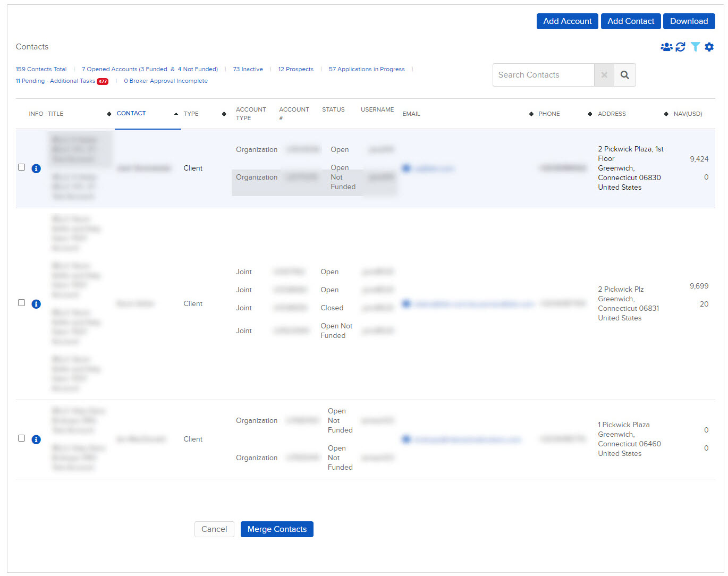The image size is (728, 576).
Task: Tick the checkbox on the last contact row
Action: tap(21, 438)
